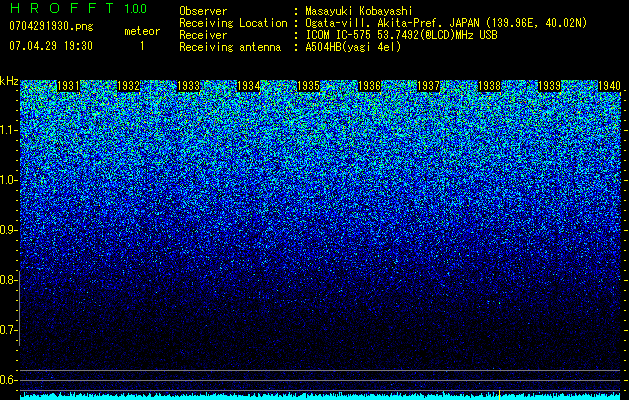
Task: Click the gray vertical range bar beside 0.8 kHz
Action: 19,308
